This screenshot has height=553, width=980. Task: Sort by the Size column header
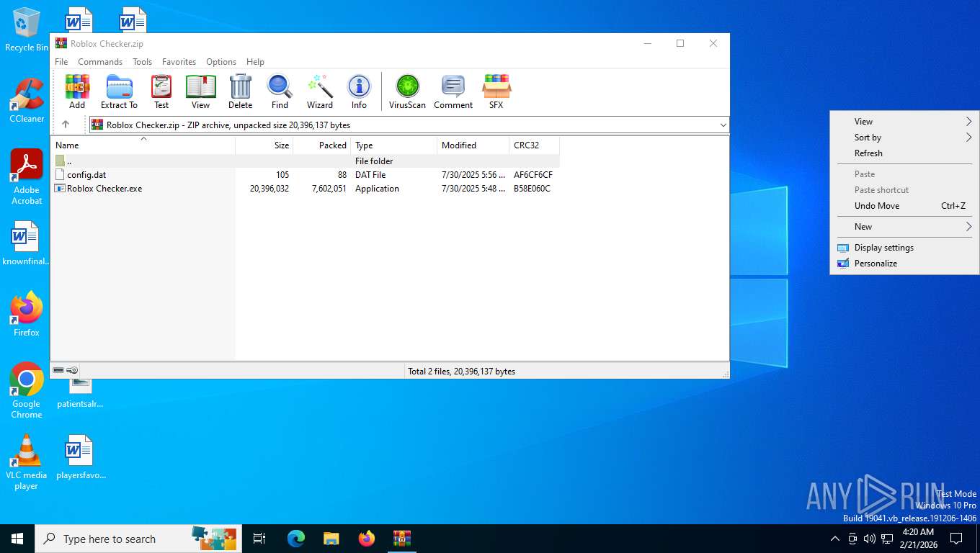(264, 145)
